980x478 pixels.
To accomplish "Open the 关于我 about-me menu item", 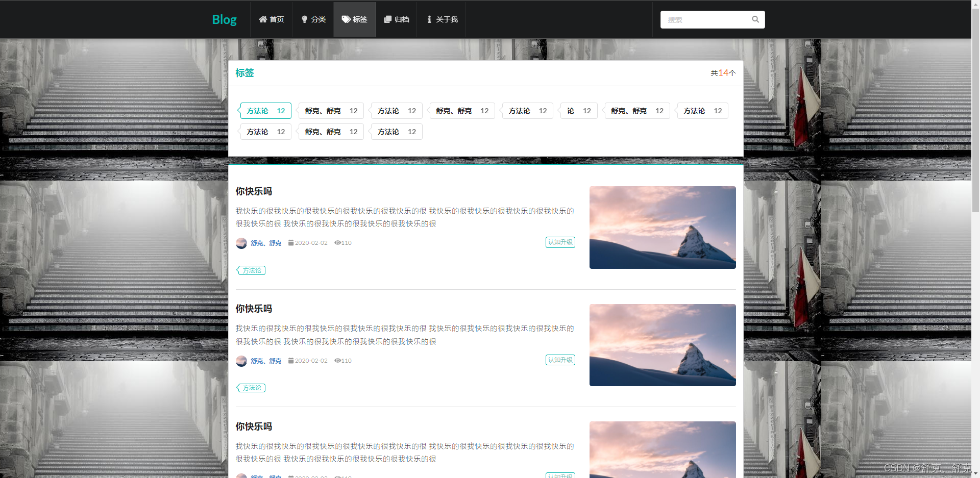I will click(442, 19).
